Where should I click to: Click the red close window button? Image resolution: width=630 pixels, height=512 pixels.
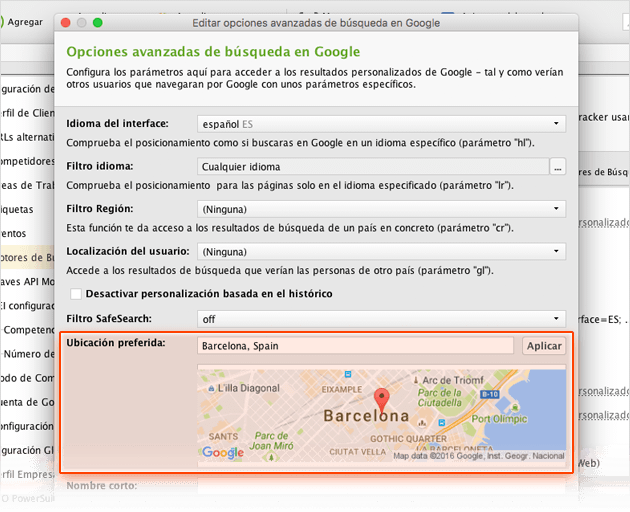[66, 22]
